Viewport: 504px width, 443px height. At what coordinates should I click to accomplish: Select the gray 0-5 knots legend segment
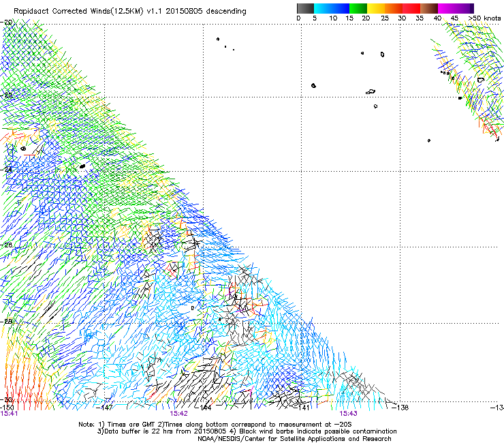[306, 8]
